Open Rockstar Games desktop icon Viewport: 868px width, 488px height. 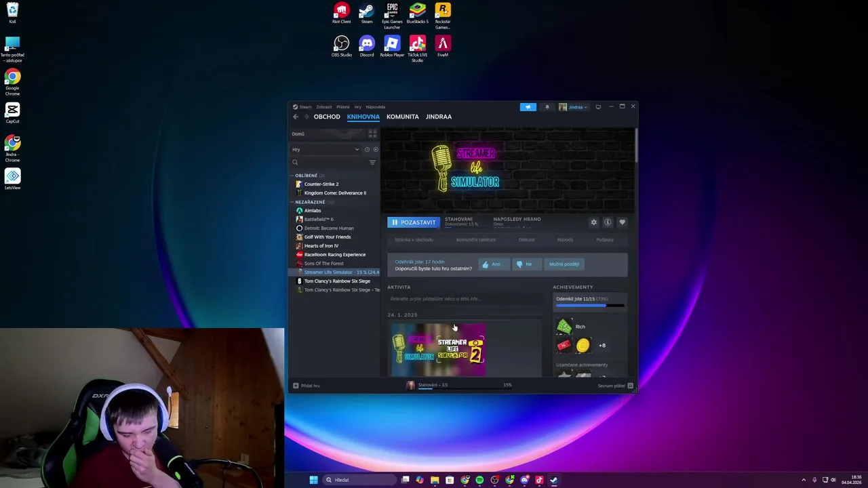(x=443, y=16)
